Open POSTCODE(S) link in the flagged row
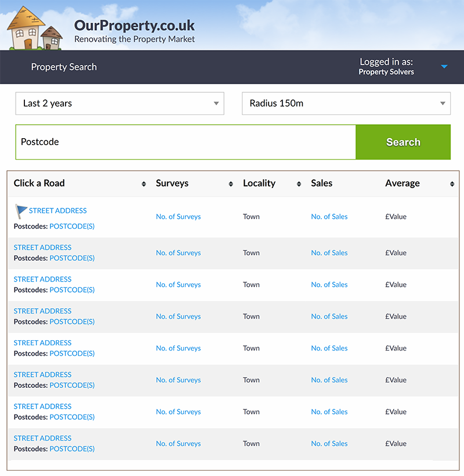This screenshot has height=476, width=464. point(72,226)
